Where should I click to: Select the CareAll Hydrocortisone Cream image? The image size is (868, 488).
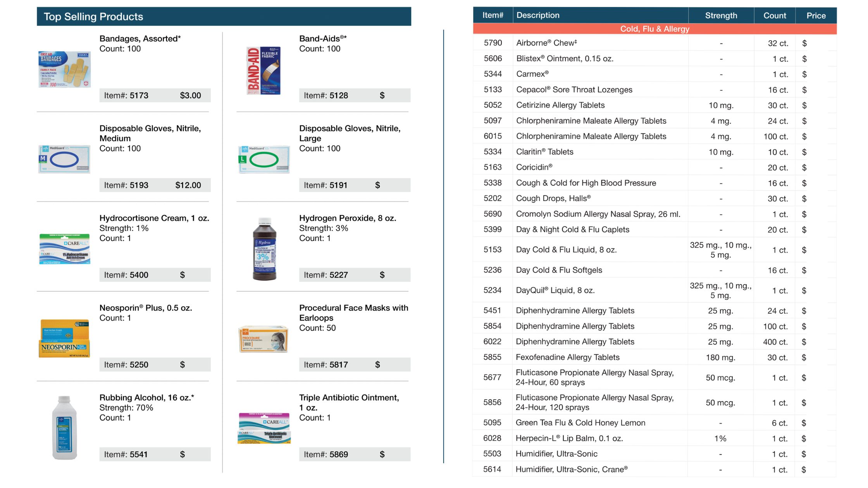pos(64,249)
